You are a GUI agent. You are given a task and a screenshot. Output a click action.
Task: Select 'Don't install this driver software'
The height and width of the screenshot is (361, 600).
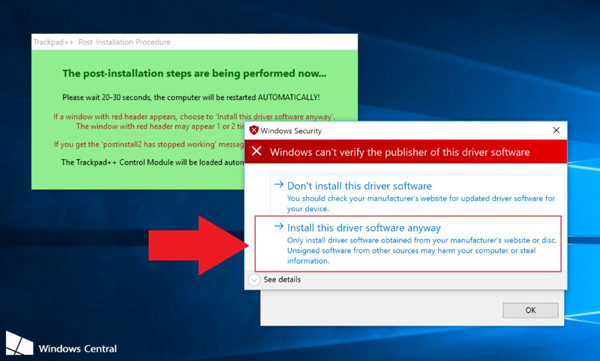pos(417,194)
